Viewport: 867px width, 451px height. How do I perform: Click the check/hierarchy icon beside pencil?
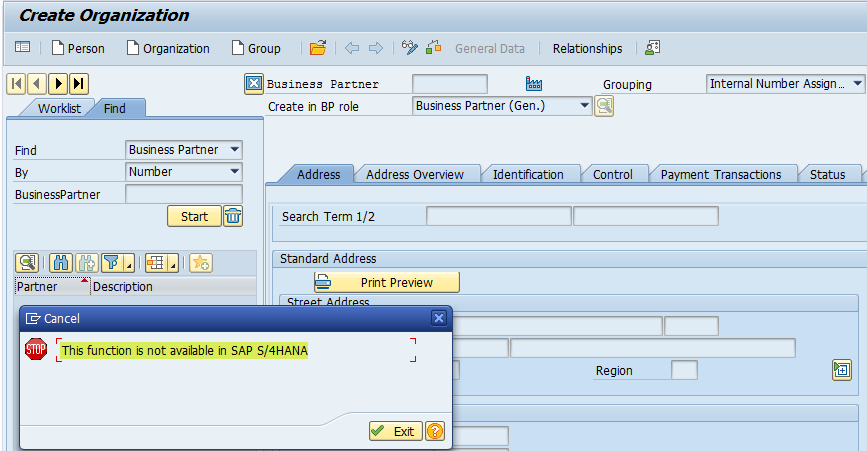tap(434, 48)
